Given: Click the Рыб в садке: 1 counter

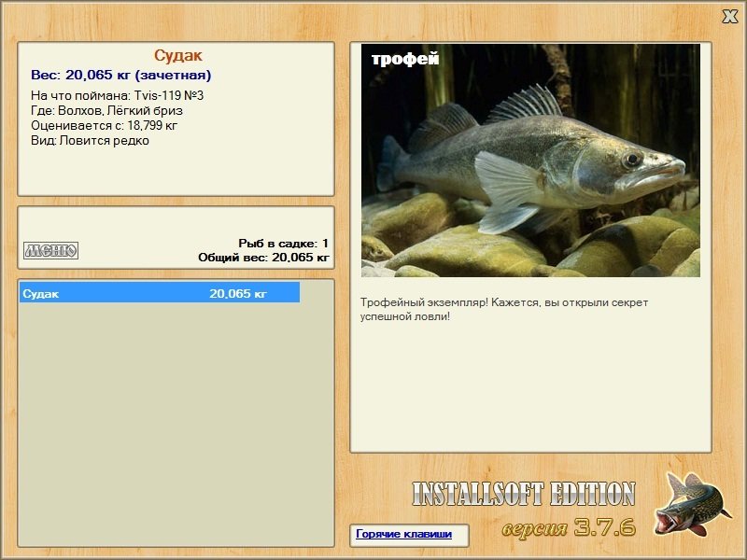Looking at the screenshot, I should click(284, 244).
